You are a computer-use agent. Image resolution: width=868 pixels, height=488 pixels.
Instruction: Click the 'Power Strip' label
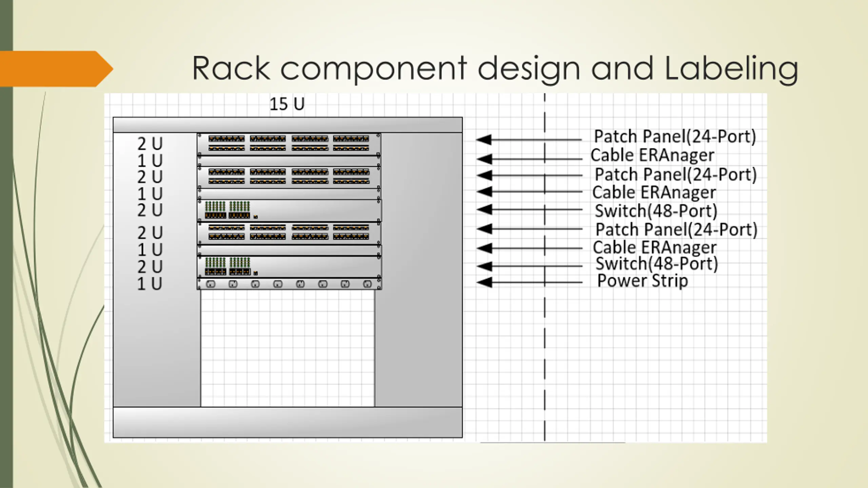pos(643,281)
